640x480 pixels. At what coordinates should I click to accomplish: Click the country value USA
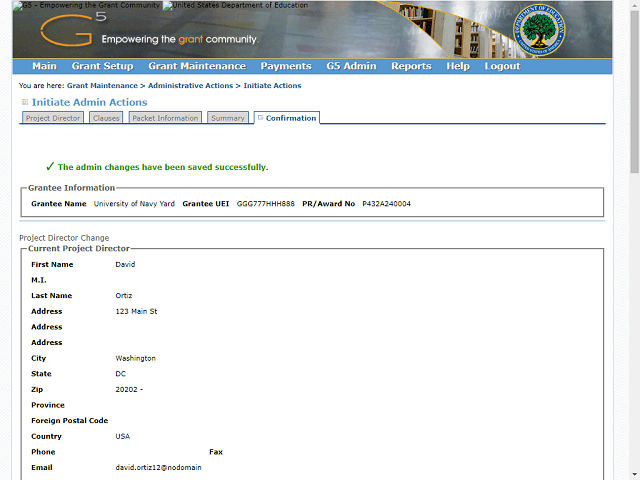pos(122,436)
